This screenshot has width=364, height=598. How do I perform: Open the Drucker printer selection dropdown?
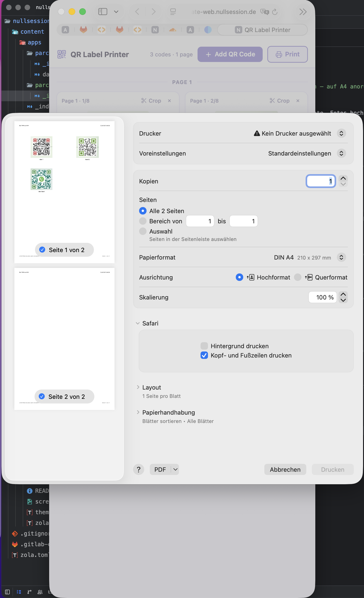pos(341,133)
